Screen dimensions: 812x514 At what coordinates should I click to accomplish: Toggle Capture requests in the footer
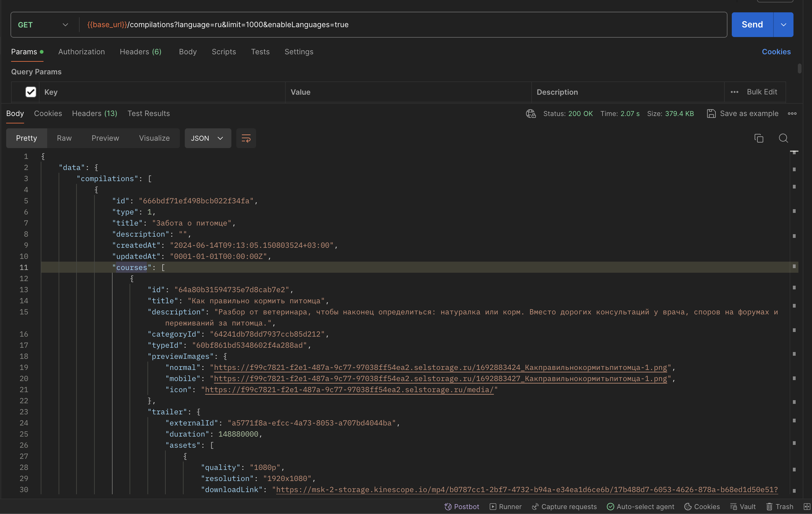[564, 507]
